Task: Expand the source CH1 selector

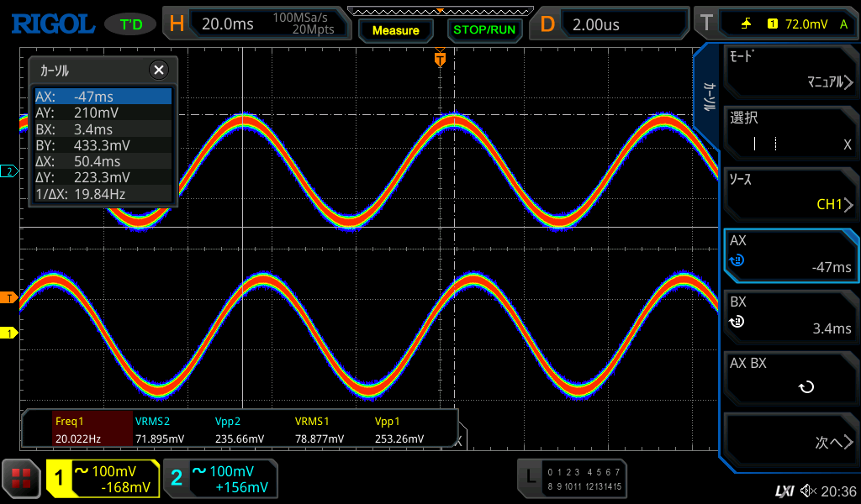Action: (x=790, y=193)
